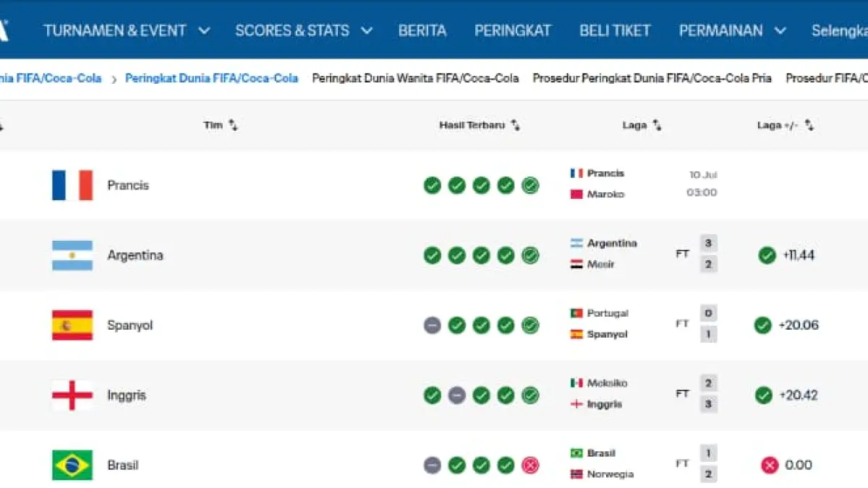Open the Meksiko vs Inggris match
Image resolution: width=868 pixels, height=488 pixels.
pos(643,394)
